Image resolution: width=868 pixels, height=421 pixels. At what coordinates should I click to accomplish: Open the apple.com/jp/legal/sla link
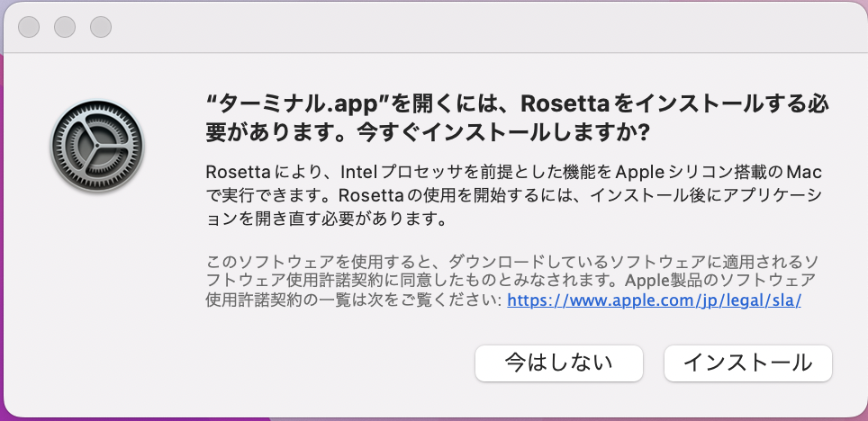click(654, 300)
